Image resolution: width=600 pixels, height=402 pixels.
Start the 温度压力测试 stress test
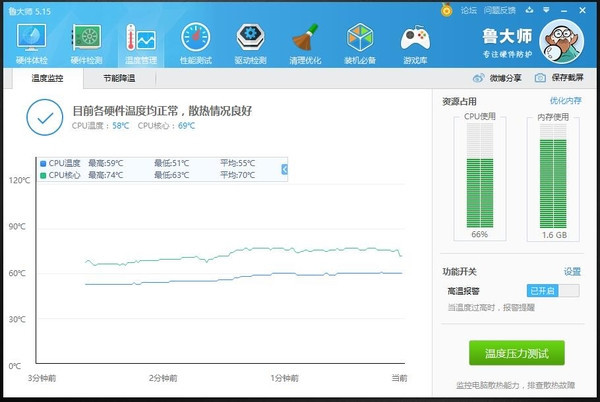point(517,353)
